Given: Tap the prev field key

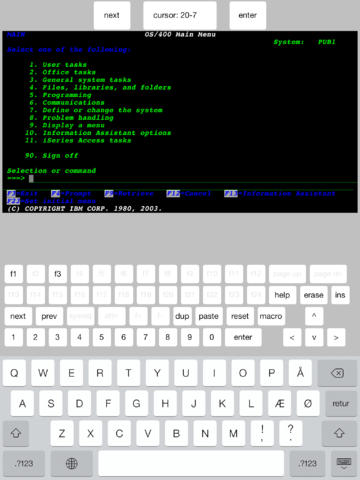Looking at the screenshot, I should coord(49,316).
